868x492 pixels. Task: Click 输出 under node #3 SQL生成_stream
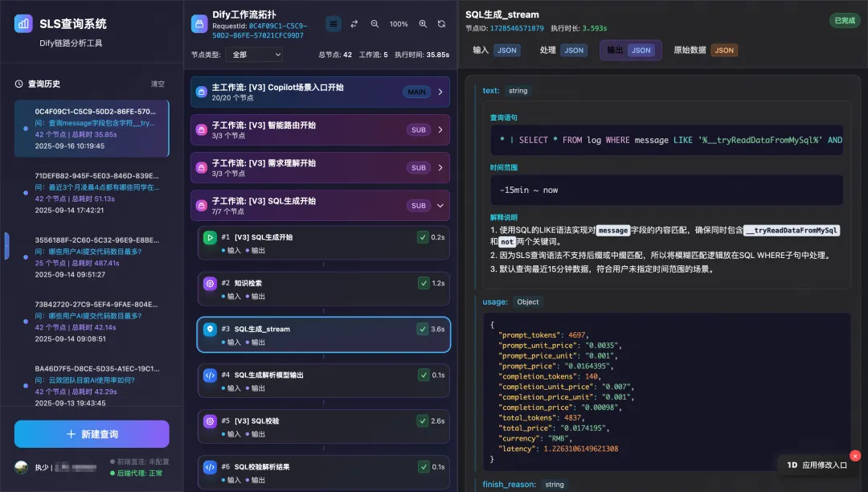(256, 342)
